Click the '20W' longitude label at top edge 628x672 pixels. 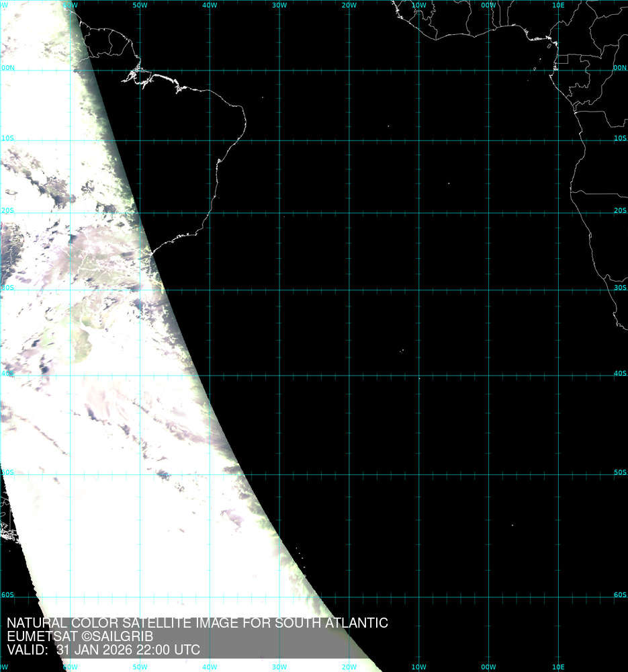coord(349,5)
